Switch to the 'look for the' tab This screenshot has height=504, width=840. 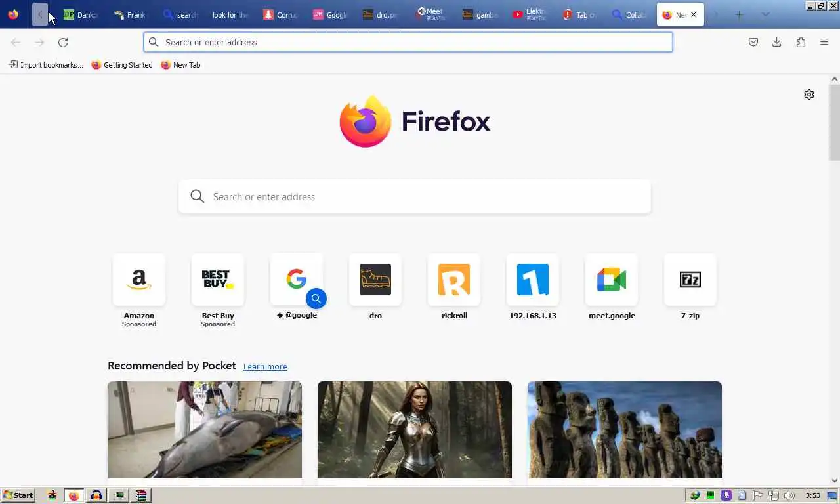click(x=230, y=14)
